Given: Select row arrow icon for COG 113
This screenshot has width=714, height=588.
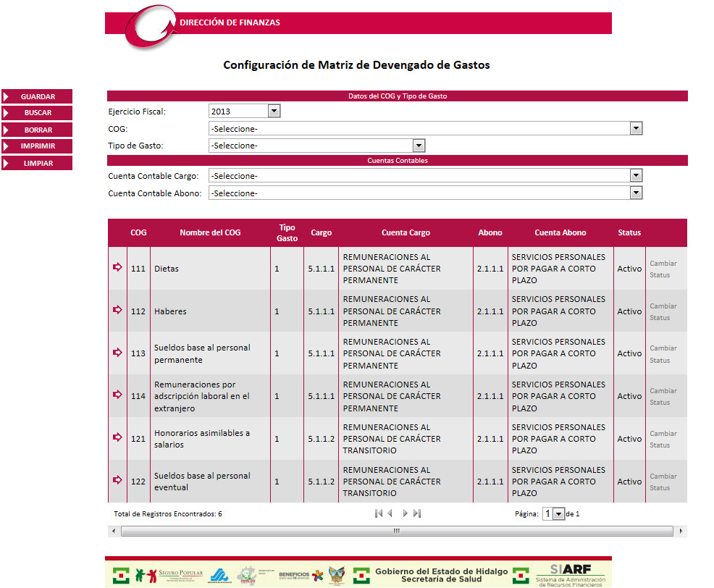Looking at the screenshot, I should click(x=117, y=353).
